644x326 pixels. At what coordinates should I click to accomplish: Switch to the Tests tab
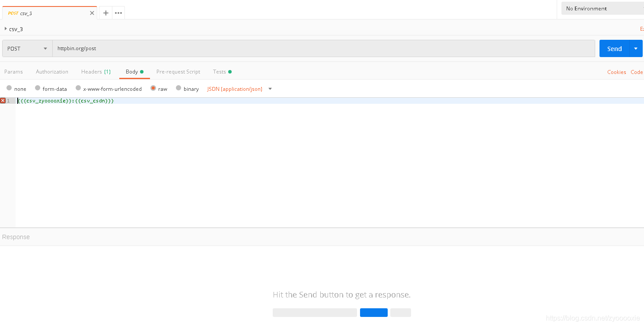point(222,72)
